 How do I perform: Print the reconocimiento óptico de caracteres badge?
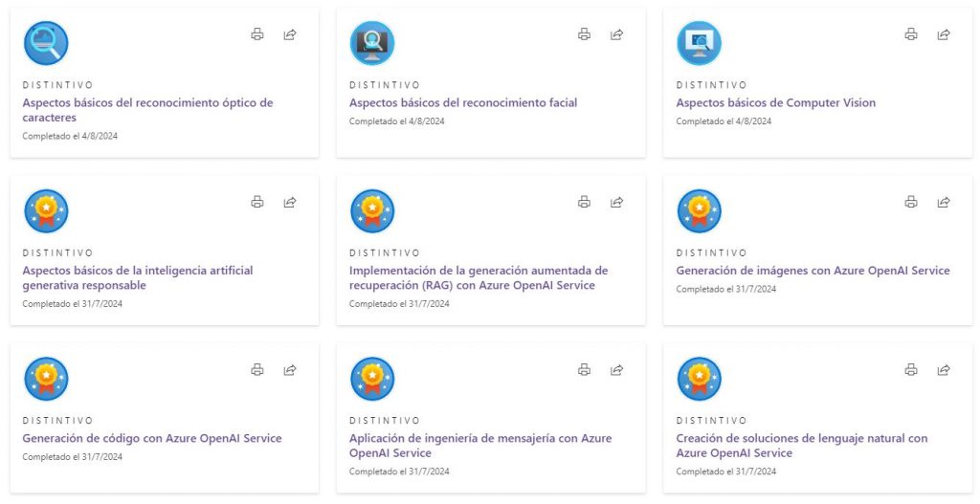[x=256, y=34]
